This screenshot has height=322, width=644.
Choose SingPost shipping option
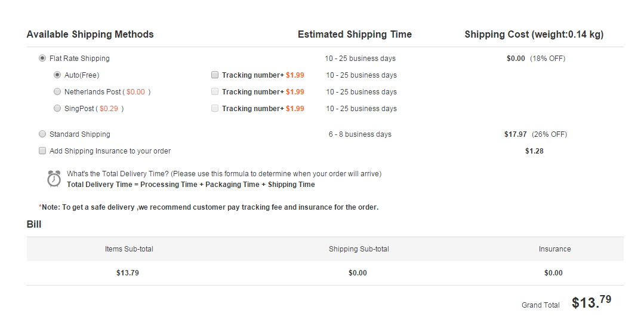click(x=57, y=109)
